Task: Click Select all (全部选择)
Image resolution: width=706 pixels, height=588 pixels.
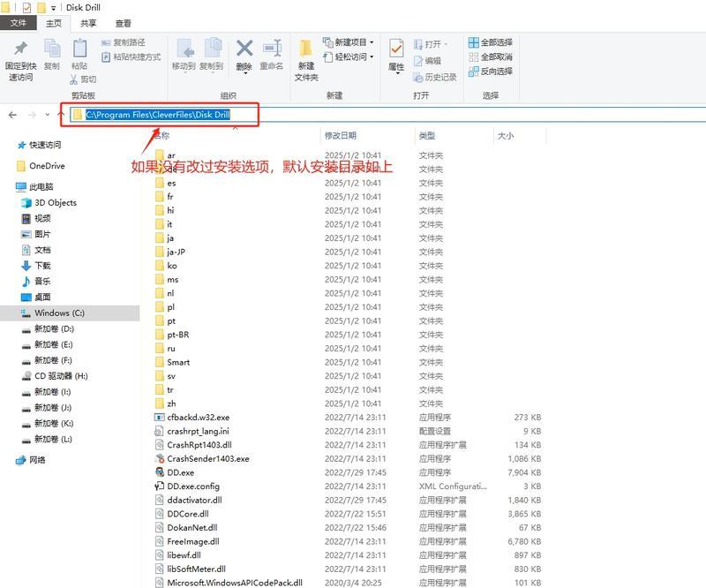Action: [x=491, y=42]
